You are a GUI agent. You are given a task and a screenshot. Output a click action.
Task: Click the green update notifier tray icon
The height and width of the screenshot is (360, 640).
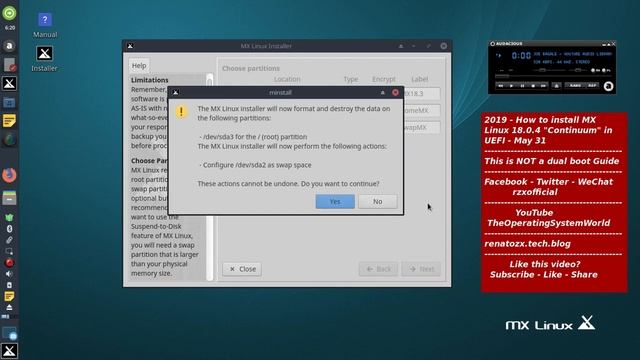(x=9, y=218)
